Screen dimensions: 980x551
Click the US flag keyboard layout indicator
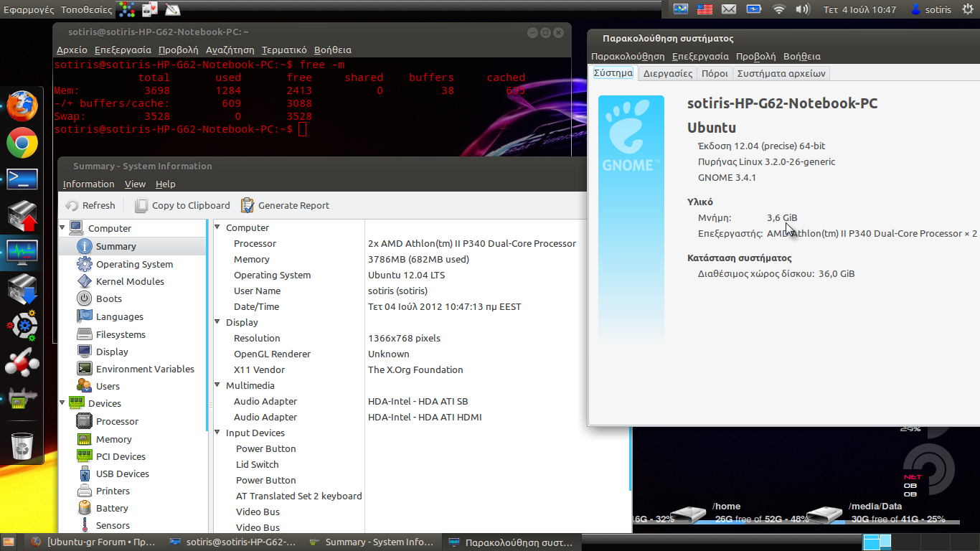pos(705,9)
